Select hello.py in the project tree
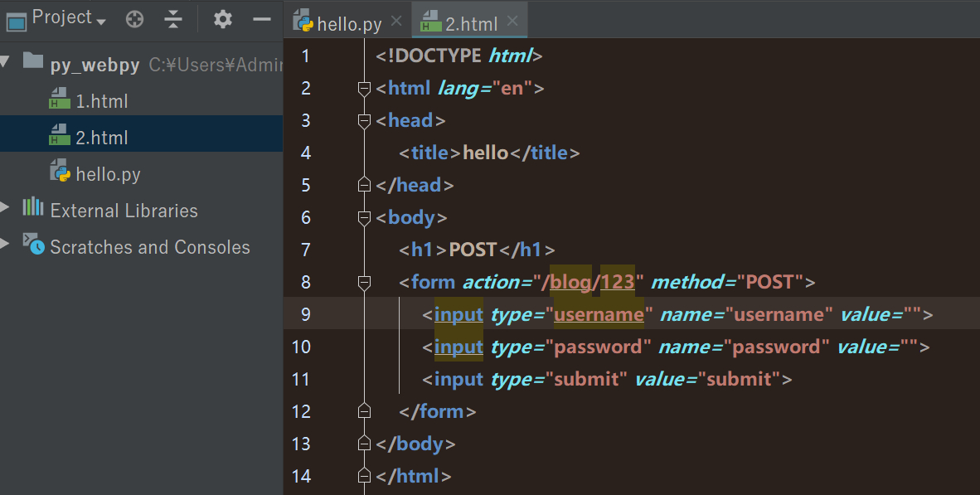 tap(108, 175)
